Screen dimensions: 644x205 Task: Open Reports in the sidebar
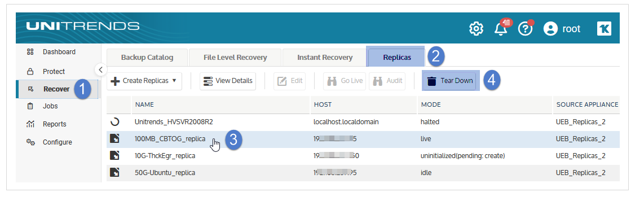[x=55, y=124]
